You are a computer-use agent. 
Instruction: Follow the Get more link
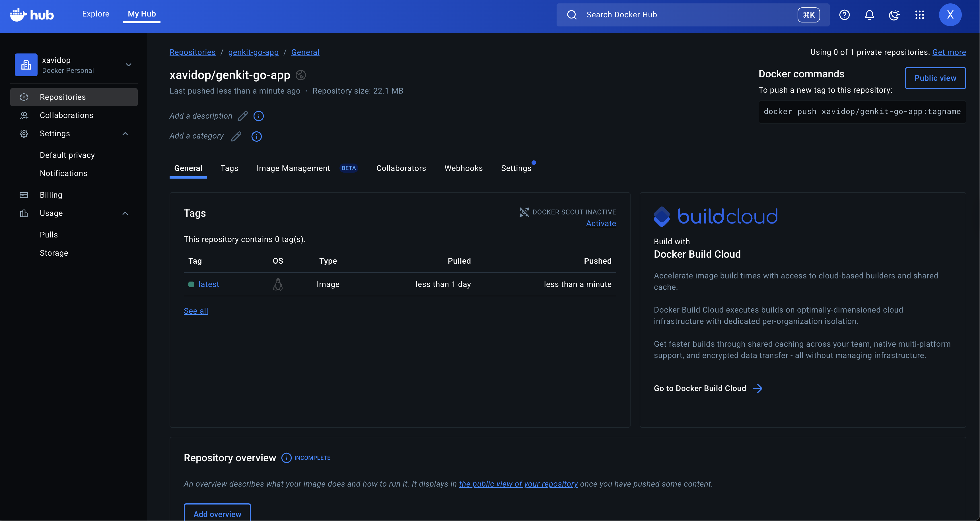[949, 52]
